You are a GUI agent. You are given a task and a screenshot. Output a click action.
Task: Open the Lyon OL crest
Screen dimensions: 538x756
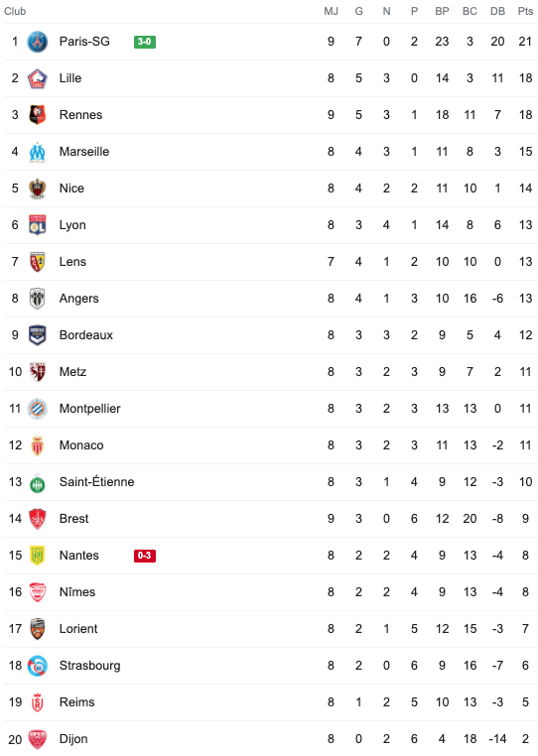tap(37, 225)
